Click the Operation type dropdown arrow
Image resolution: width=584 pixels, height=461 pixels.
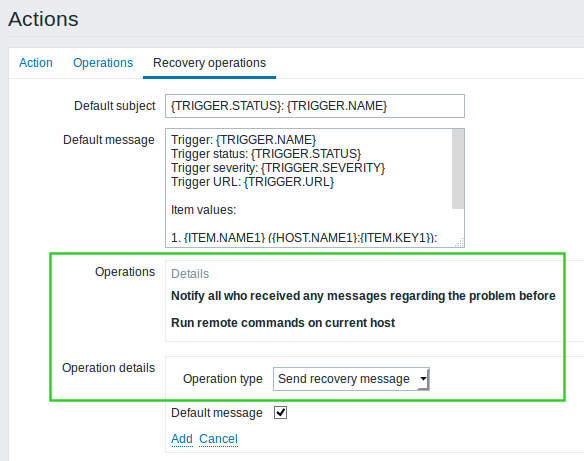pyautogui.click(x=423, y=379)
